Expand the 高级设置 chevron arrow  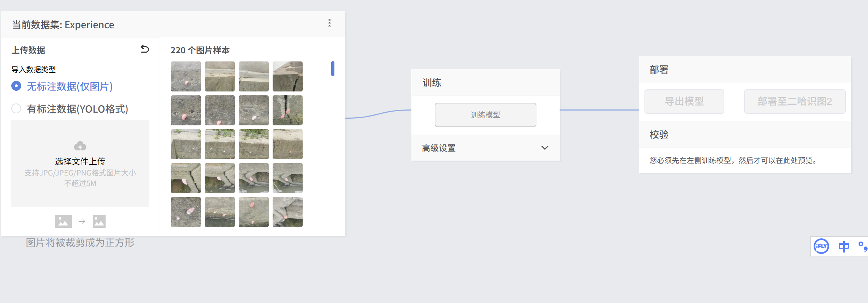pyautogui.click(x=545, y=148)
